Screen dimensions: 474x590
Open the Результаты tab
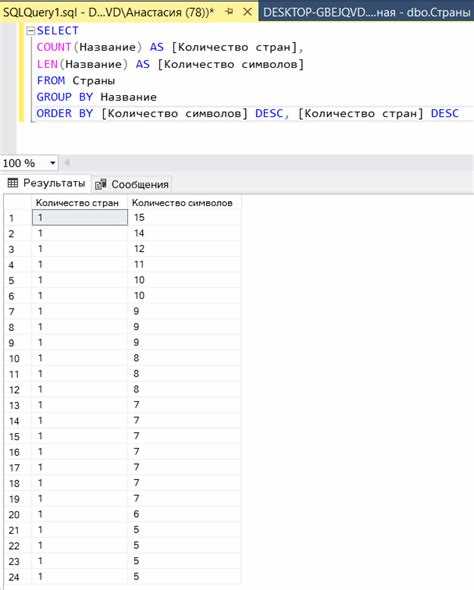click(x=46, y=183)
